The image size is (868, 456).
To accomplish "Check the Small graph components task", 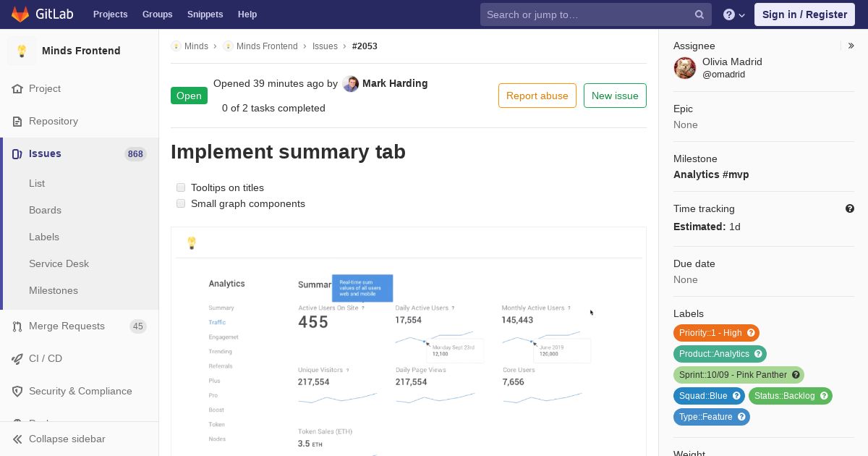I will (x=181, y=203).
